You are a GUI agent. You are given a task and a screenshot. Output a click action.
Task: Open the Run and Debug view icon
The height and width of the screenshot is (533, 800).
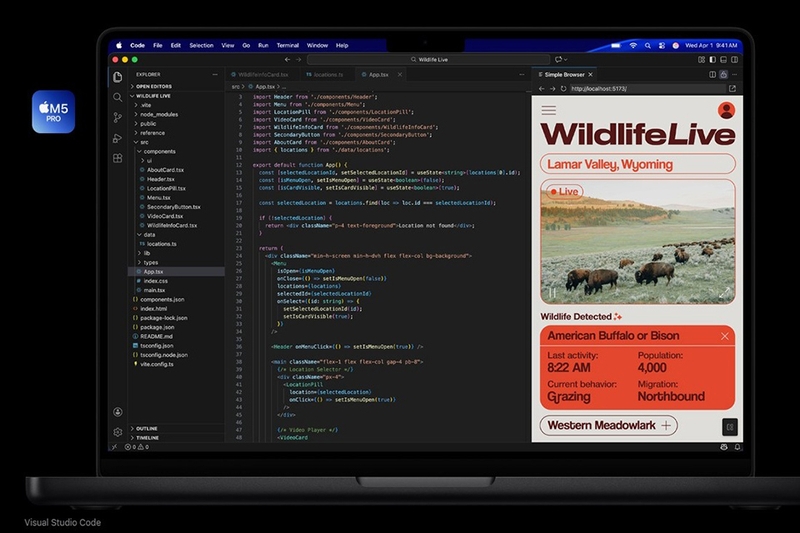[x=117, y=138]
